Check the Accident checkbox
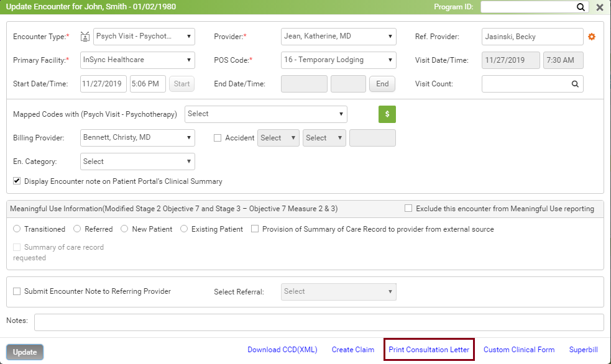The image size is (611, 364). point(218,138)
